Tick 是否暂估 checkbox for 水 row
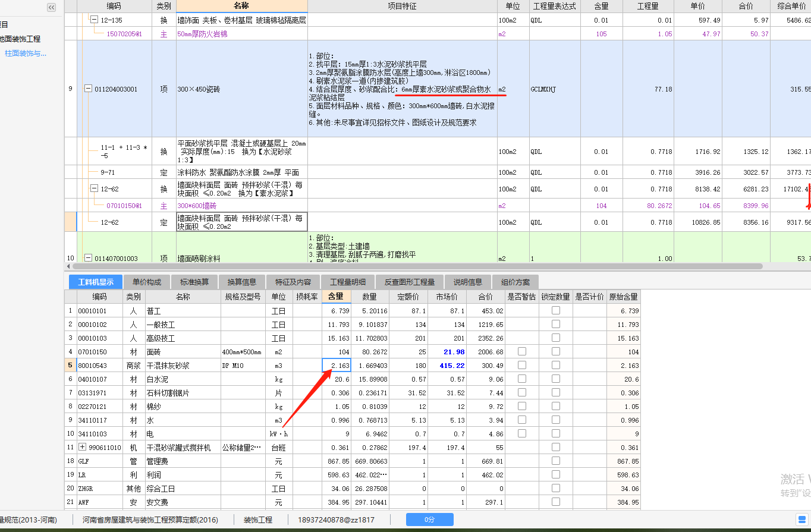Image resolution: width=811 pixels, height=532 pixels. (521, 420)
